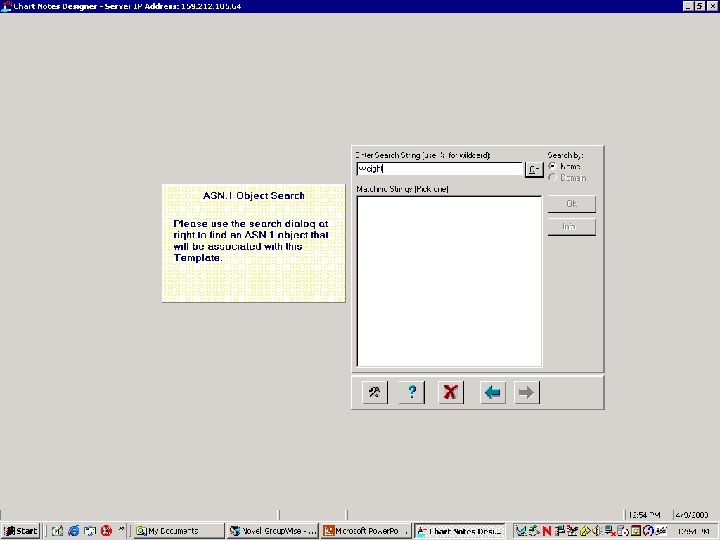Viewport: 720px width, 540px height.
Task: Go forward with the gray right arrow
Action: [x=526, y=392]
